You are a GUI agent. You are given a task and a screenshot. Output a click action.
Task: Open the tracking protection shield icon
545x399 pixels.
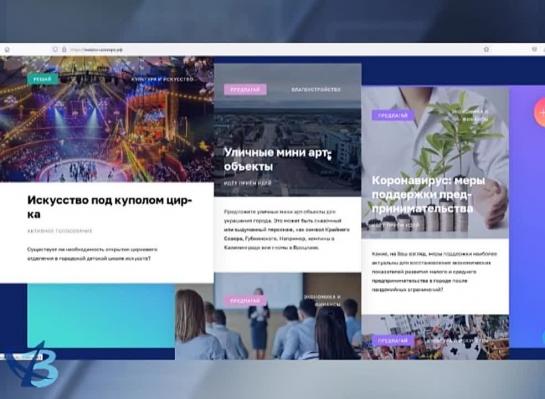pos(55,50)
